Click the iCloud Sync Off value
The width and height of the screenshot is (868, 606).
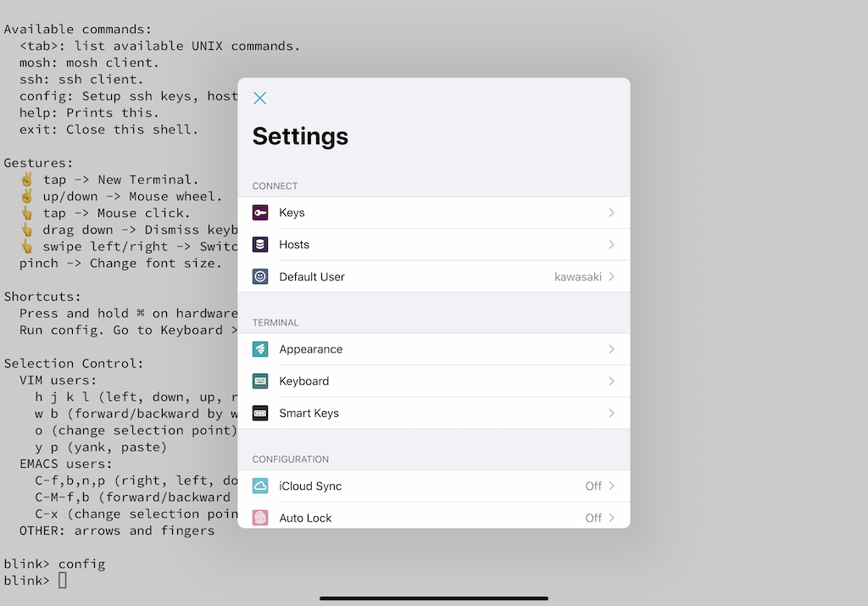point(593,486)
